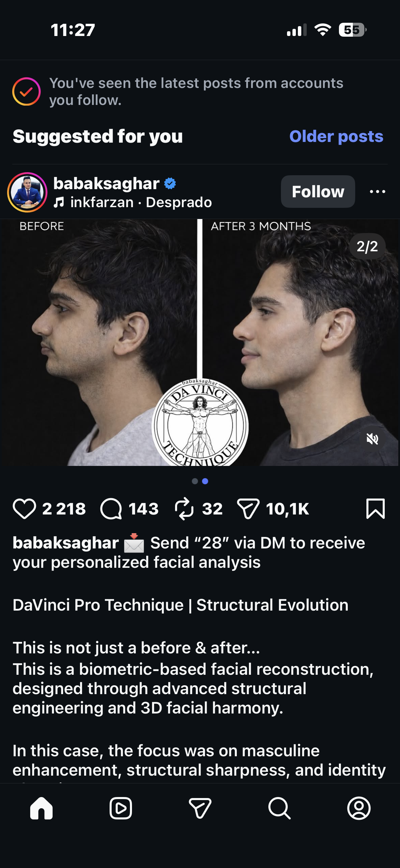Image resolution: width=400 pixels, height=868 pixels.
Task: Tap babaksaghar name in caption
Action: tap(65, 543)
